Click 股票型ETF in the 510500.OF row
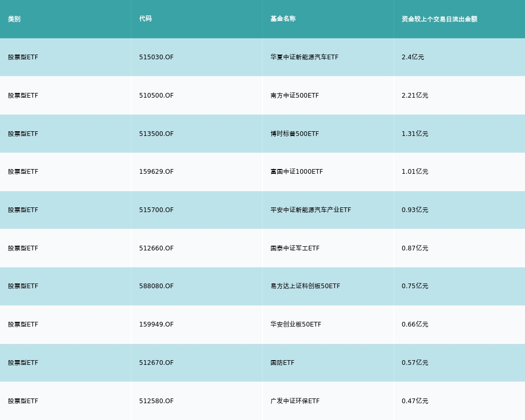The width and height of the screenshot is (525, 420). coord(23,96)
